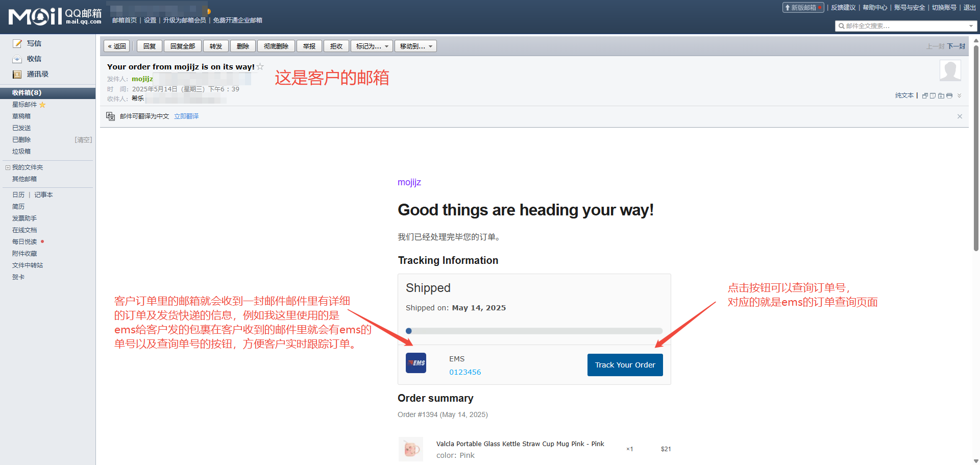Open the 收件箱(8) inbox folder
Viewport: 980px width, 465px height.
point(47,93)
